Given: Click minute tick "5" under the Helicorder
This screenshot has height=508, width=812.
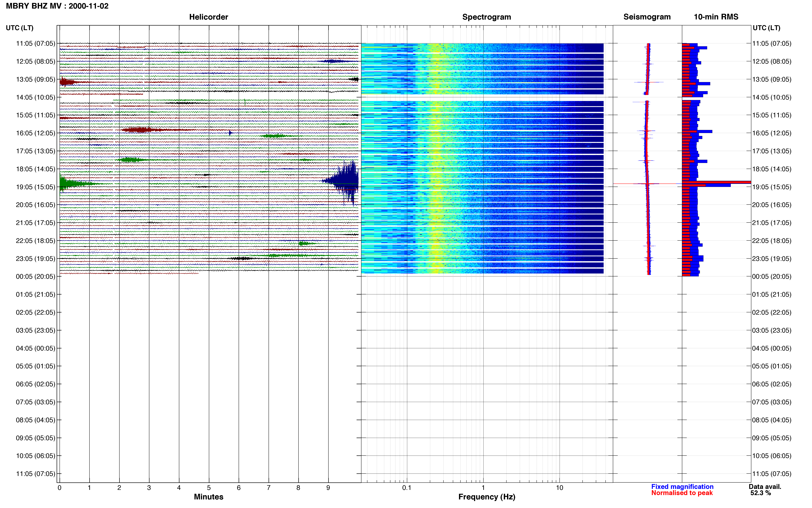Looking at the screenshot, I should point(209,487).
